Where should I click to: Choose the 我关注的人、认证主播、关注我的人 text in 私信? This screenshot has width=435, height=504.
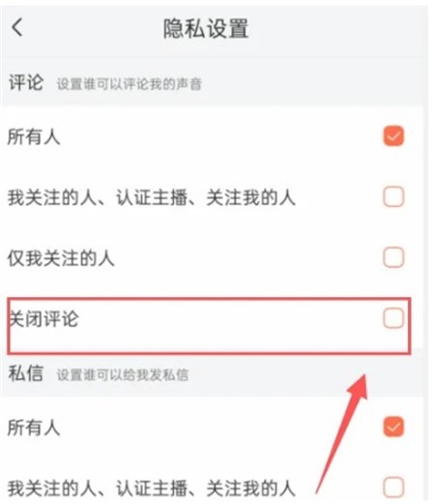click(152, 489)
